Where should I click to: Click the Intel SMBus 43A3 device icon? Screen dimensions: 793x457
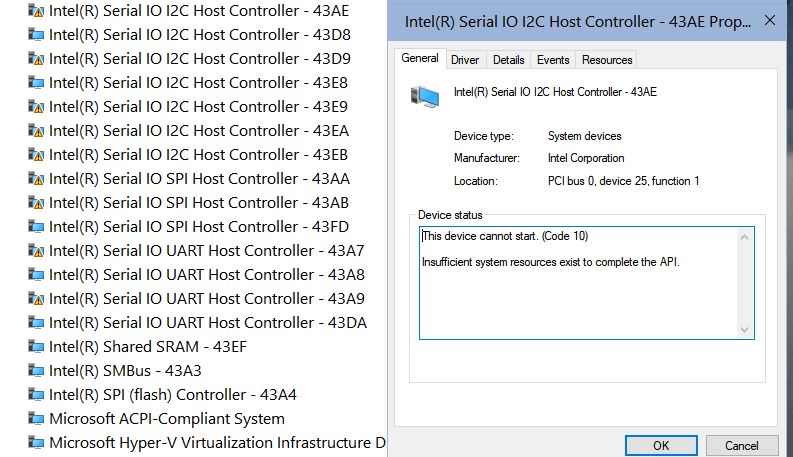click(x=36, y=371)
